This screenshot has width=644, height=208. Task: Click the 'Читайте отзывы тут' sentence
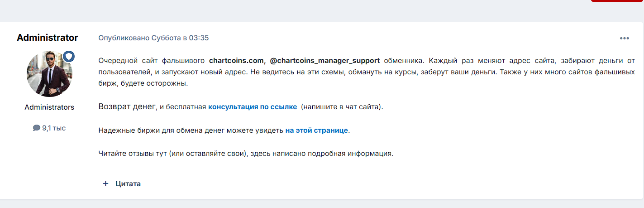click(x=133, y=154)
